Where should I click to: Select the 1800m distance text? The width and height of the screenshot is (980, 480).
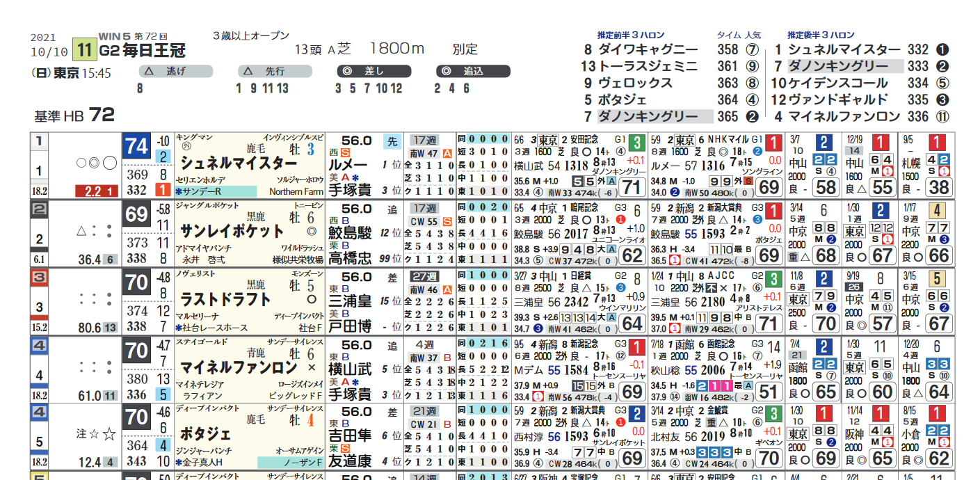click(396, 49)
